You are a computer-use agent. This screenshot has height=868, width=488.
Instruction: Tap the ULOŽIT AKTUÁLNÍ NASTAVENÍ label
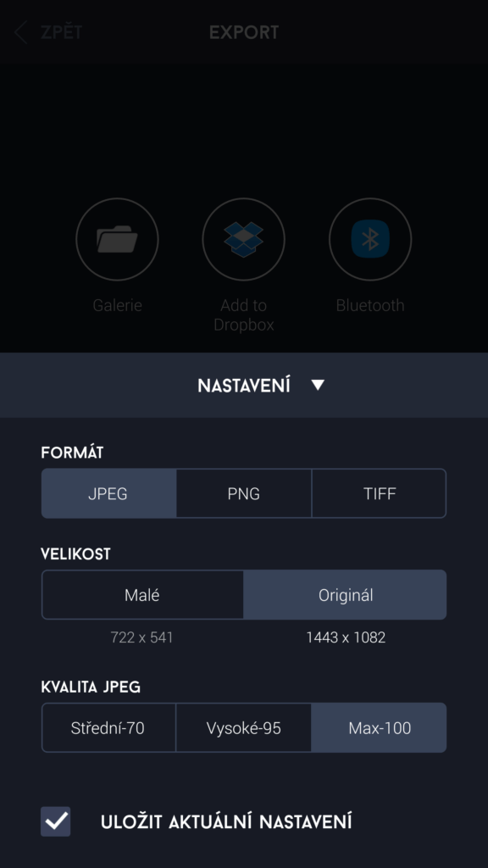click(x=226, y=822)
